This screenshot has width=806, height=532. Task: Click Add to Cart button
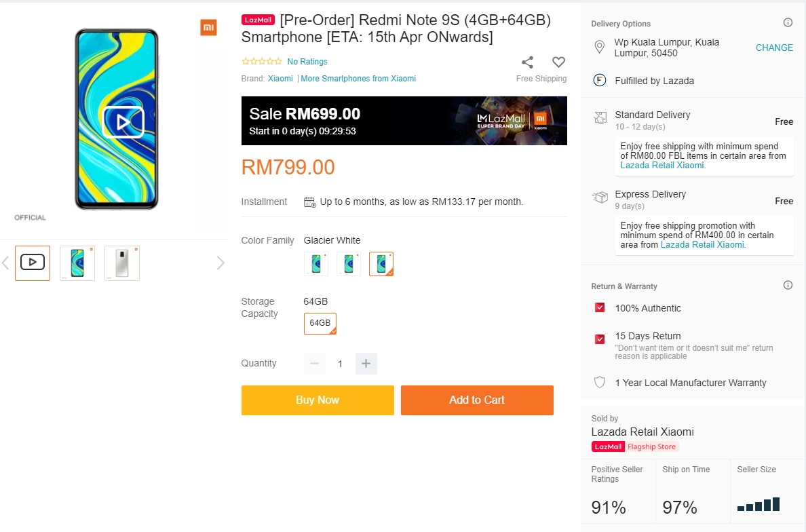(x=477, y=400)
